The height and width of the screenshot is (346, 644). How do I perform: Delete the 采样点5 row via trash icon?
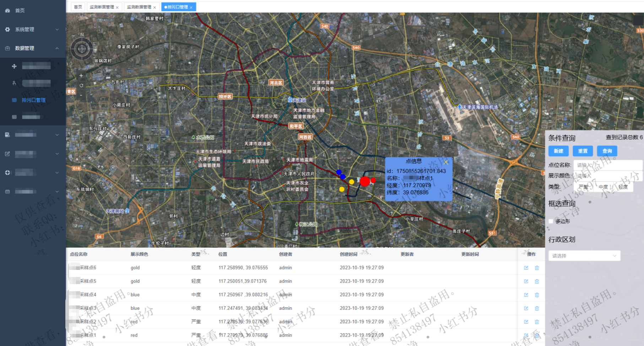(537, 281)
